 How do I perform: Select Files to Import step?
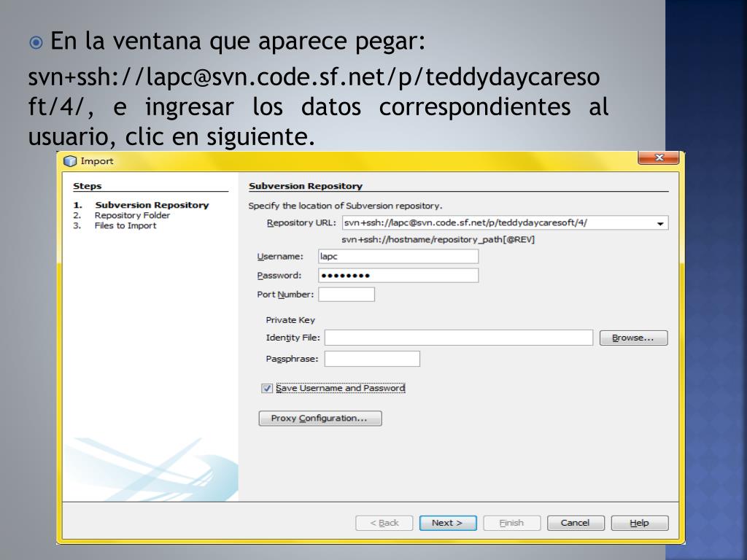[125, 225]
